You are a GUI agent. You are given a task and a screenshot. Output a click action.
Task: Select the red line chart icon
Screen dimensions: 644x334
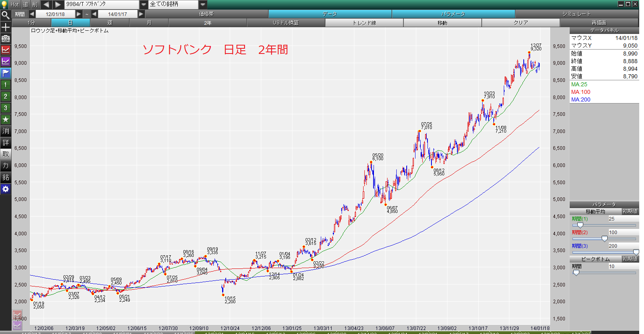[6, 50]
